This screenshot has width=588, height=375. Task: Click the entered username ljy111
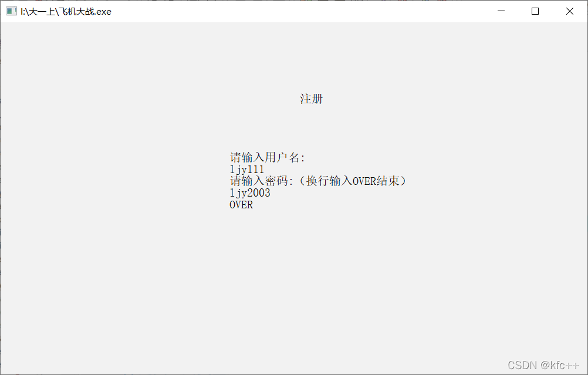click(x=246, y=170)
